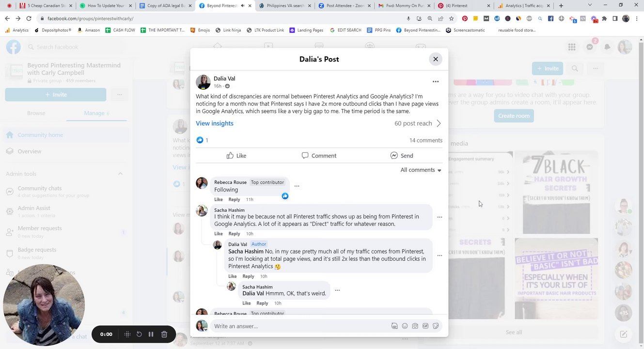Open Facebook menu grid icon
The width and height of the screenshot is (644, 349).
pyautogui.click(x=572, y=47)
